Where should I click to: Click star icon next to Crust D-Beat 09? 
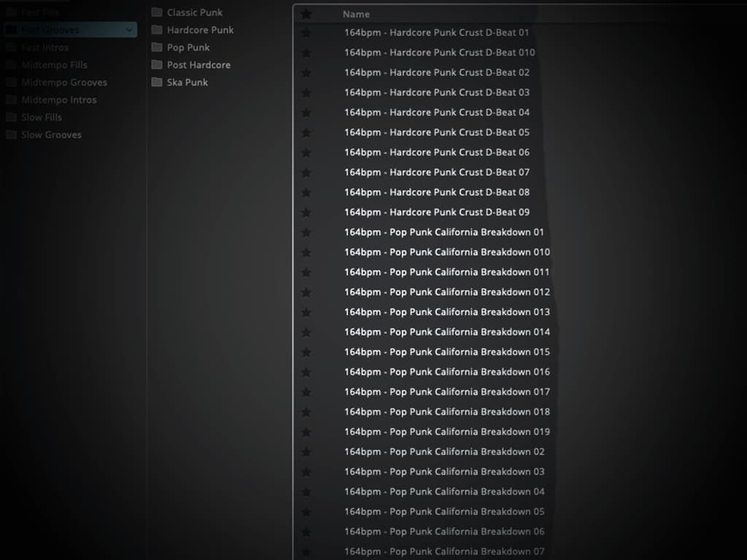click(306, 212)
